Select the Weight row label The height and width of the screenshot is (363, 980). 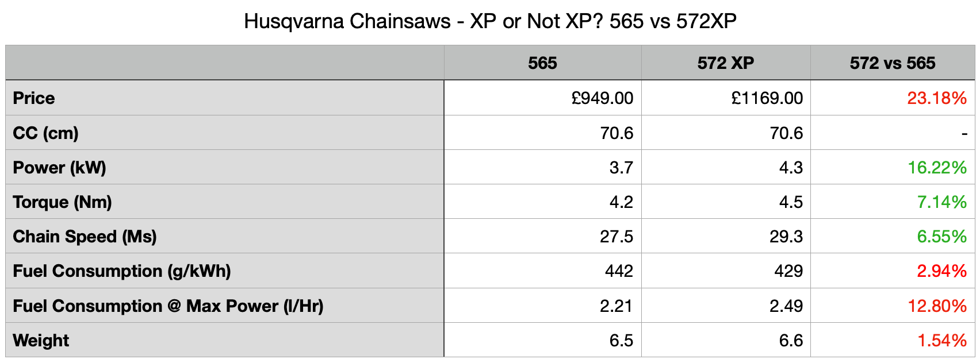41,341
